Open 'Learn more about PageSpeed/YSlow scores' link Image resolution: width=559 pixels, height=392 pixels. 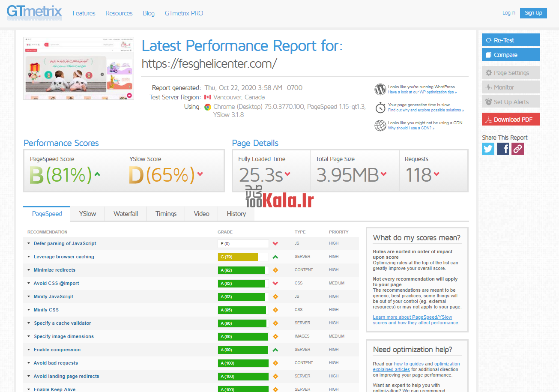(416, 320)
